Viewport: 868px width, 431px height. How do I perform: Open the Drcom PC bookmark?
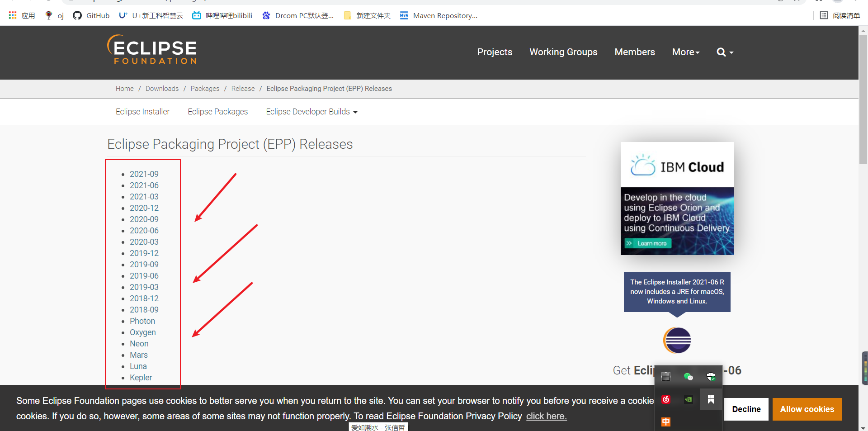point(298,15)
